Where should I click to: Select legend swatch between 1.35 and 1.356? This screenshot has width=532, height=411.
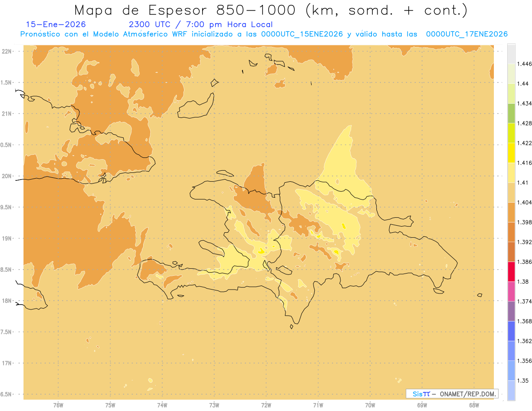click(511, 371)
